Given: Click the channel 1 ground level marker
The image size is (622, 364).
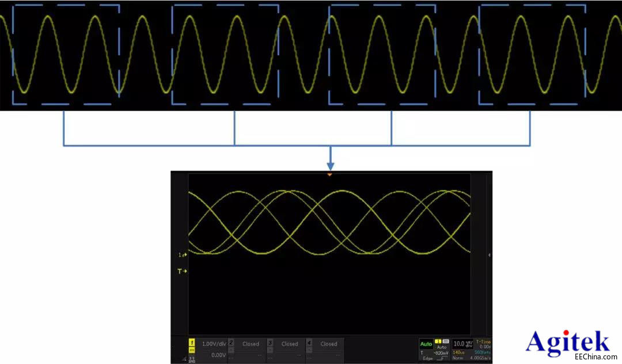Looking at the screenshot, I should pyautogui.click(x=183, y=255).
